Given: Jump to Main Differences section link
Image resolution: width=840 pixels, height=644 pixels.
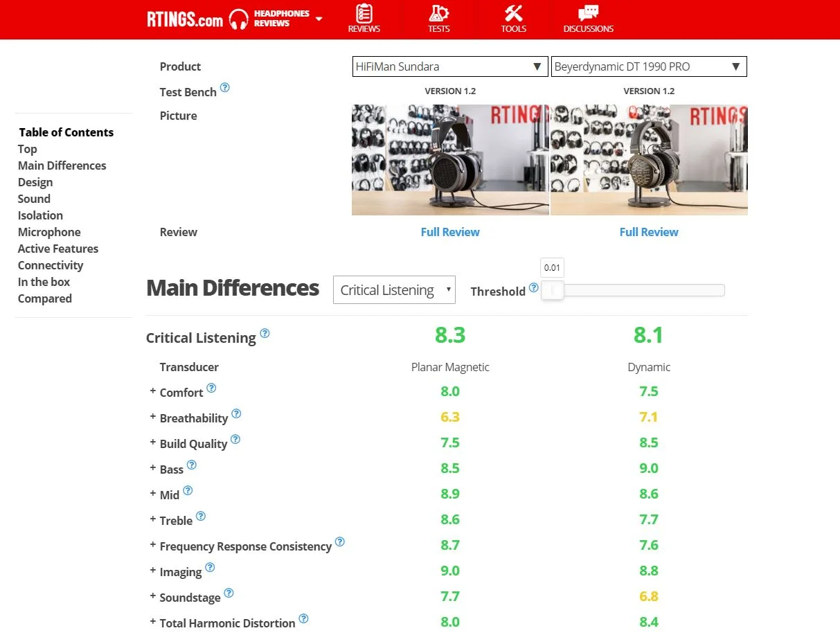Looking at the screenshot, I should coord(62,166).
